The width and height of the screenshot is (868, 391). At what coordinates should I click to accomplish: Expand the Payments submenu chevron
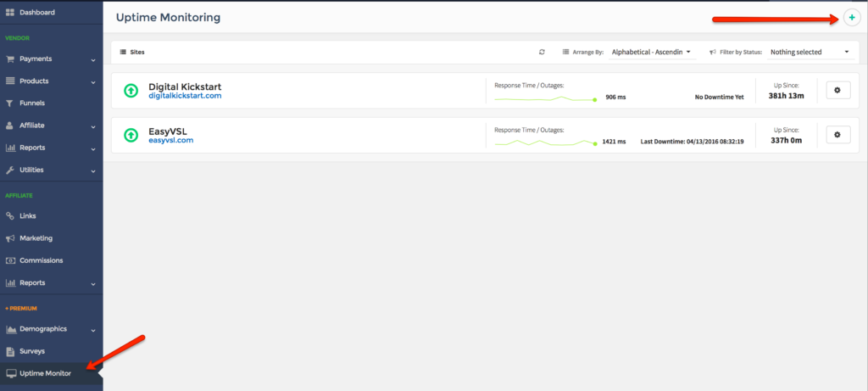[93, 60]
